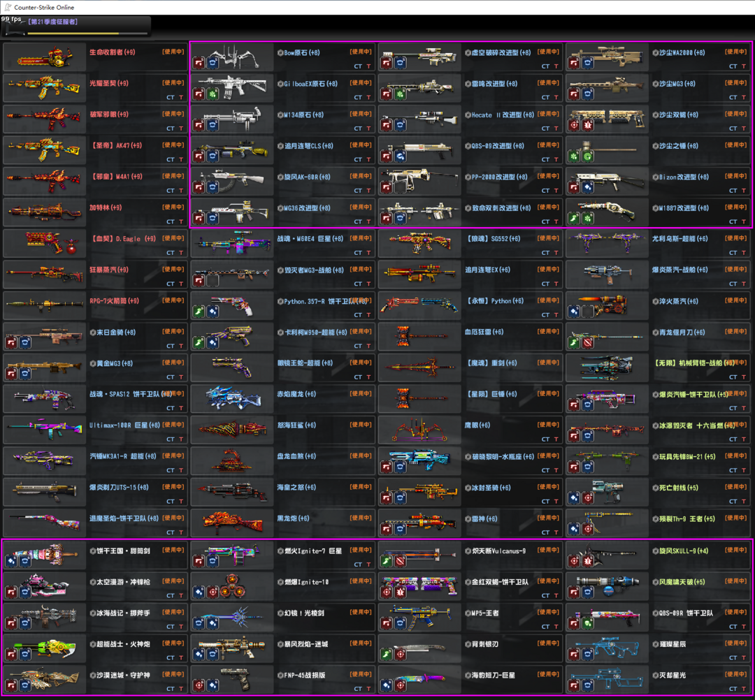Click blue loop icon on 黄金MG3 row

[26, 374]
